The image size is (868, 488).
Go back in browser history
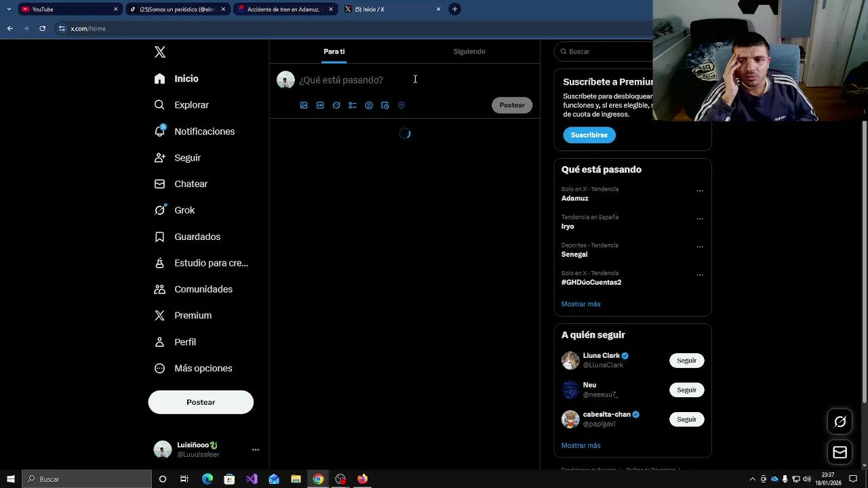9,28
